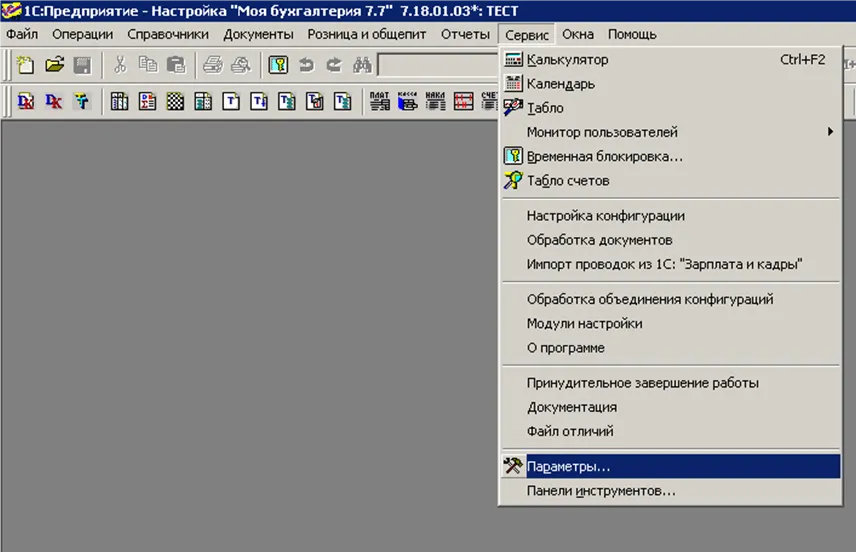Select Калькулятор from the Сервис menu
The width and height of the screenshot is (856, 552).
coord(567,60)
